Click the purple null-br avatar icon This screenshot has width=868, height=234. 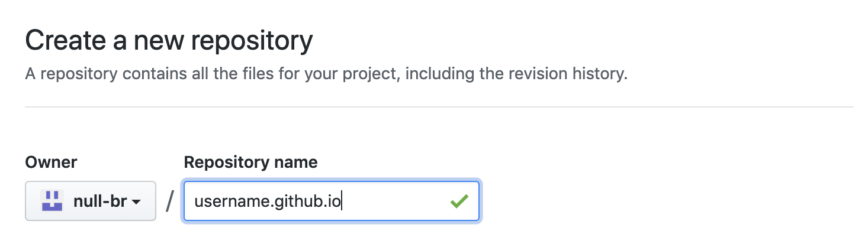coord(52,201)
